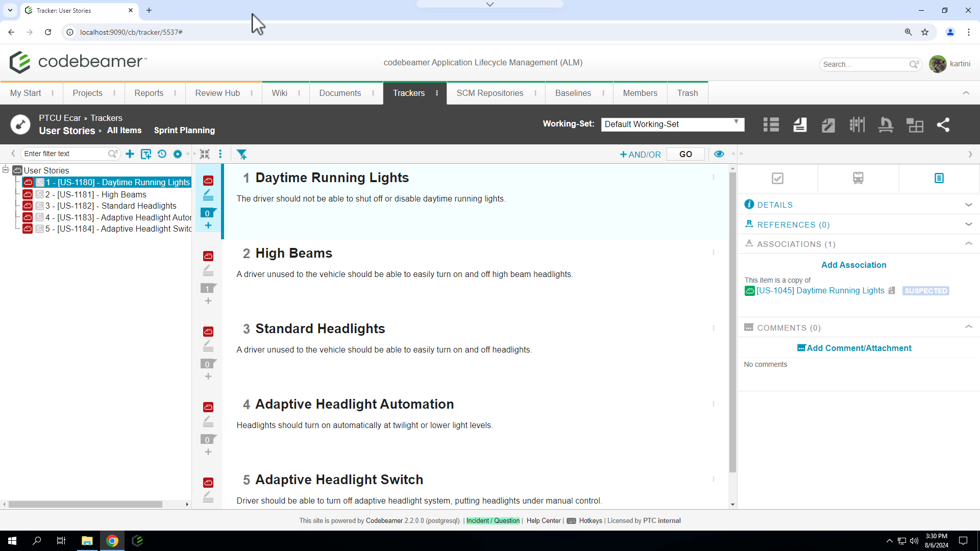
Task: Click the add item from template icon
Action: [x=146, y=154]
